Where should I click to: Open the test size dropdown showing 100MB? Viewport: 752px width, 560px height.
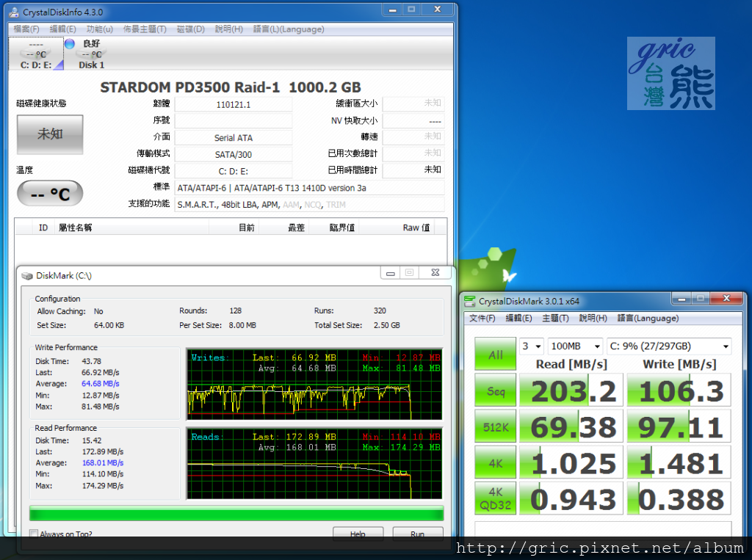[576, 346]
